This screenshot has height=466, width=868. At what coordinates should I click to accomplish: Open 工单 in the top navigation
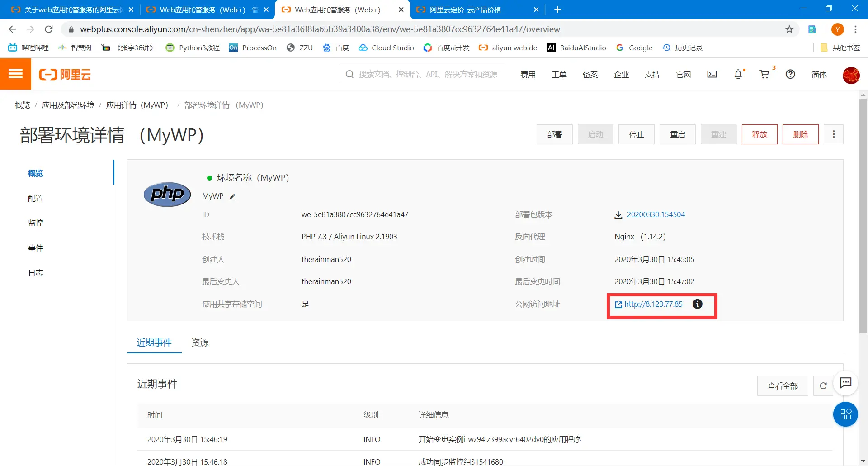(x=559, y=75)
